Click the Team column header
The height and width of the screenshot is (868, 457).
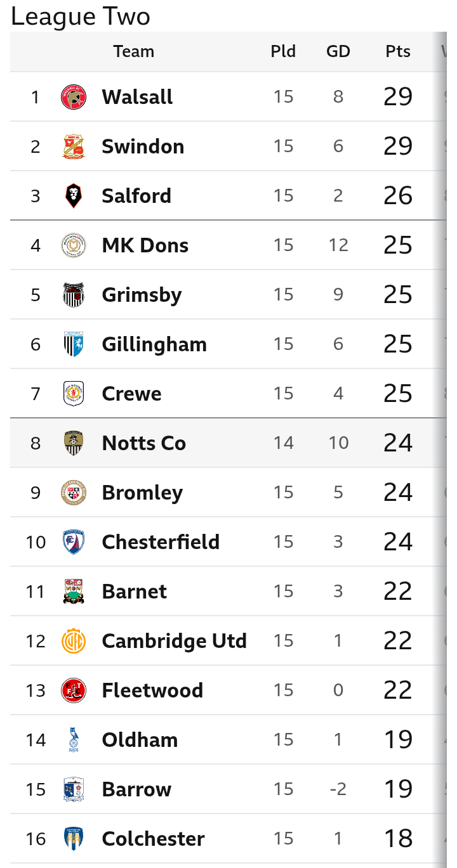point(133,51)
